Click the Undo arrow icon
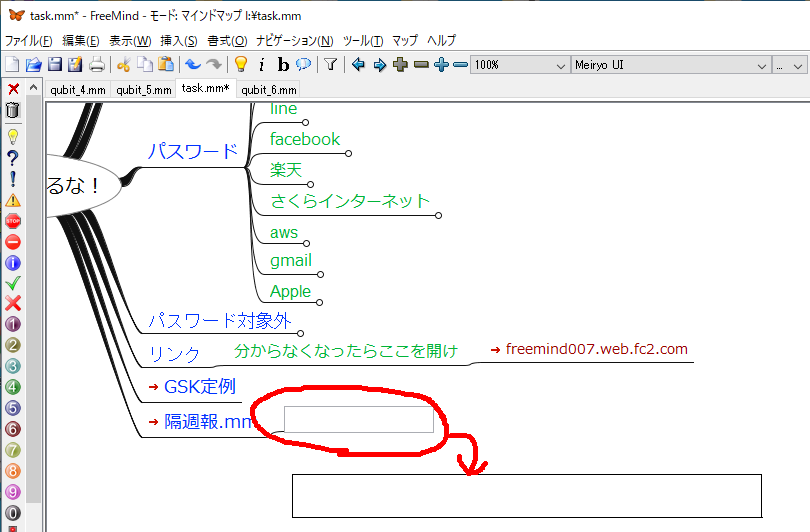 [193, 65]
